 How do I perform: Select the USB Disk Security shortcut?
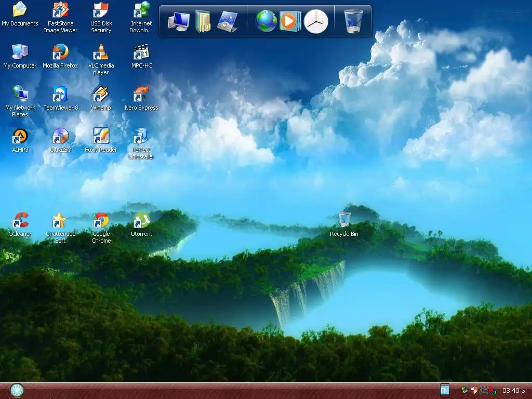[x=101, y=18]
